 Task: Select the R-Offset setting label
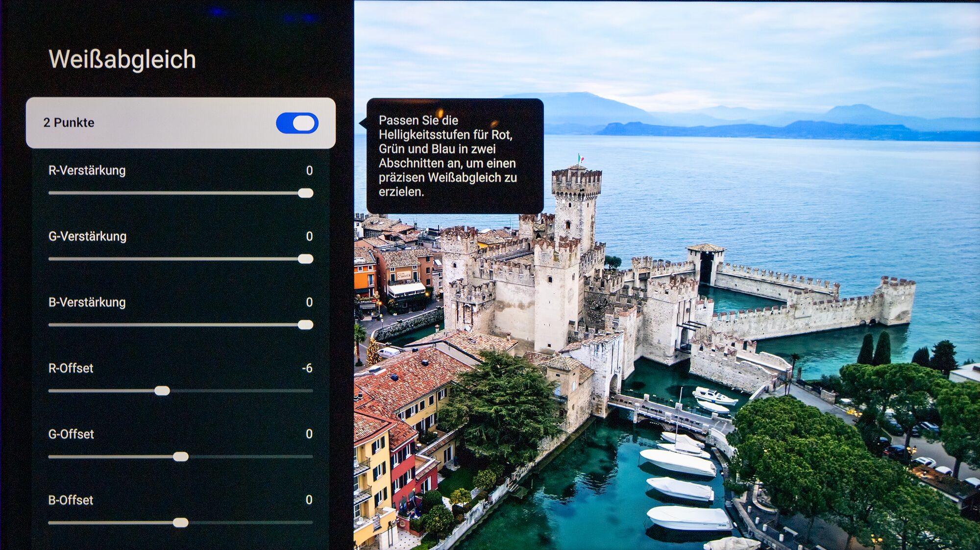pyautogui.click(x=71, y=368)
